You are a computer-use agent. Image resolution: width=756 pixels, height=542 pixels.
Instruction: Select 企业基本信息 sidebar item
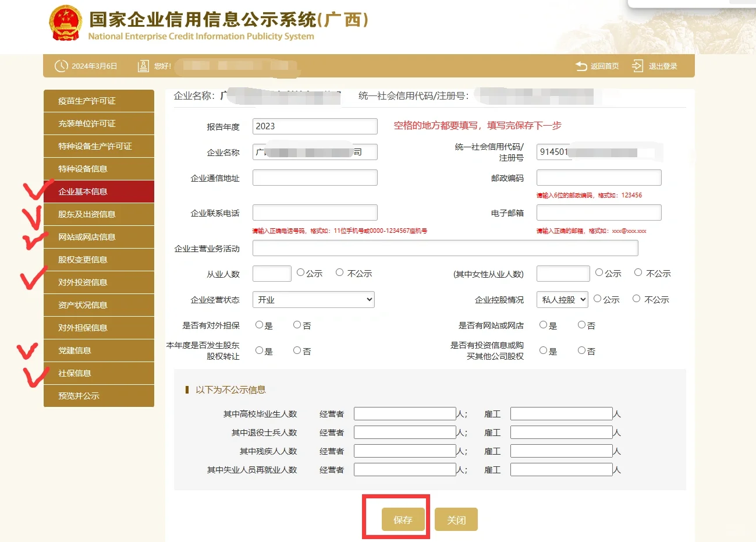click(x=99, y=192)
